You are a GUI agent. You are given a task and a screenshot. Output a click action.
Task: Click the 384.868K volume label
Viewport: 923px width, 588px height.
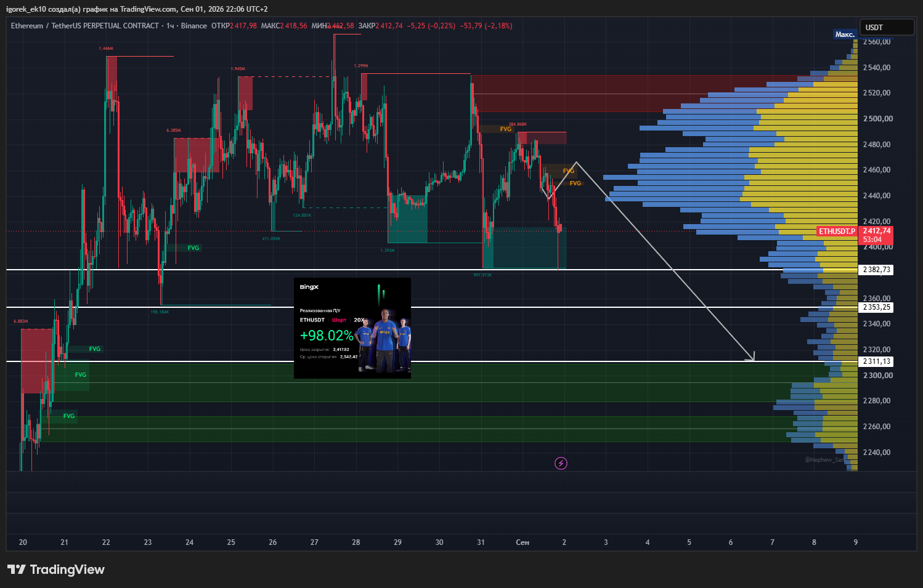tap(518, 124)
